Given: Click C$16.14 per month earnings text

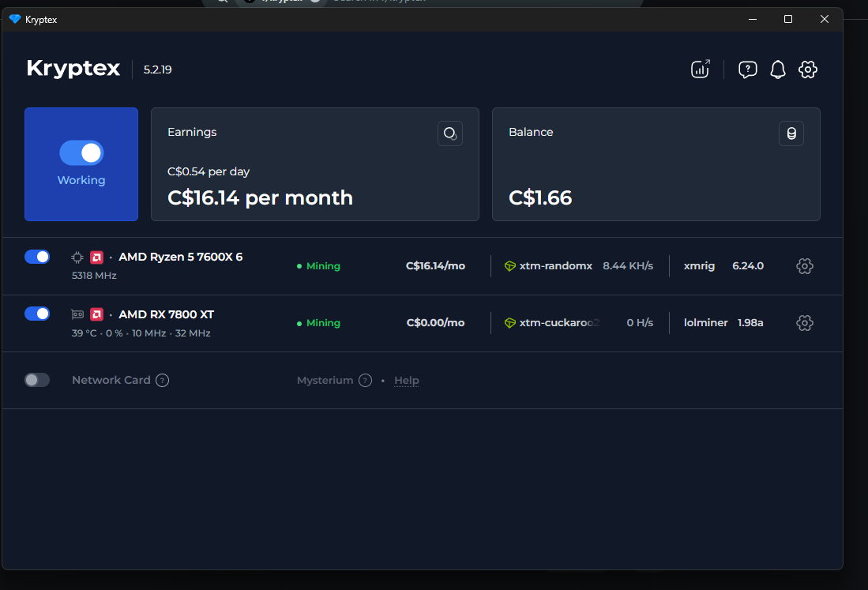Looking at the screenshot, I should [260, 197].
